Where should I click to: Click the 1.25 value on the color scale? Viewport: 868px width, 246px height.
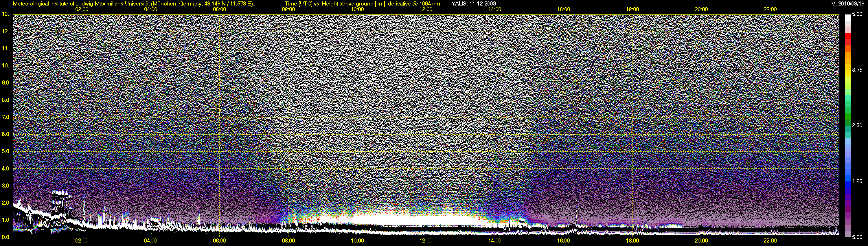[x=857, y=181]
